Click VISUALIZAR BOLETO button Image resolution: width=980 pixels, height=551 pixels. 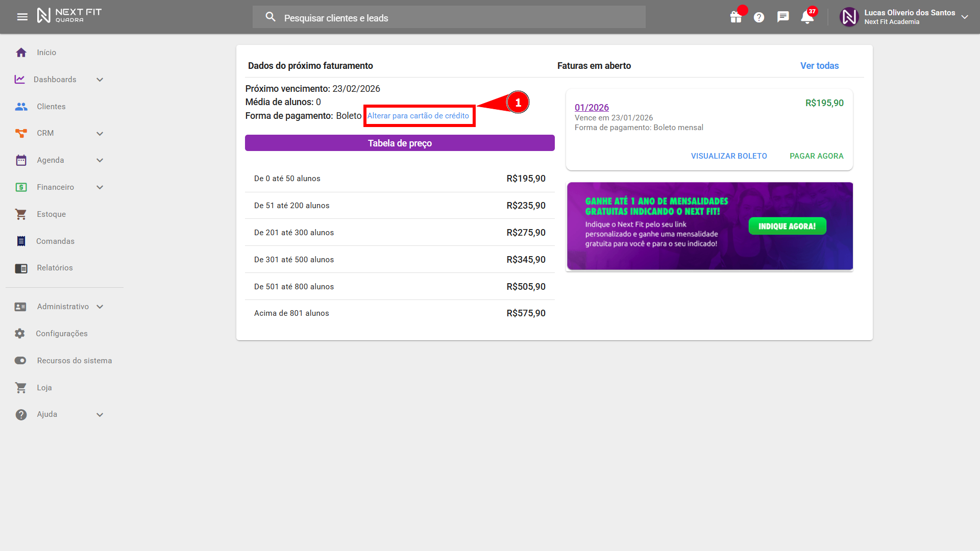[729, 156]
